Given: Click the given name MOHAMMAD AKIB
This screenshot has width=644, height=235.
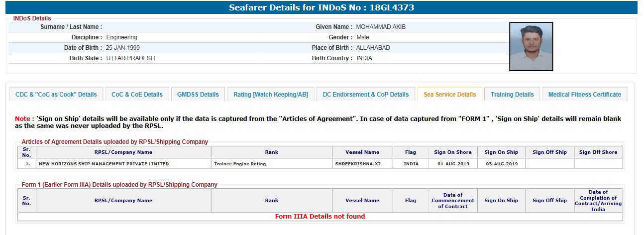Looking at the screenshot, I should click(x=381, y=27).
